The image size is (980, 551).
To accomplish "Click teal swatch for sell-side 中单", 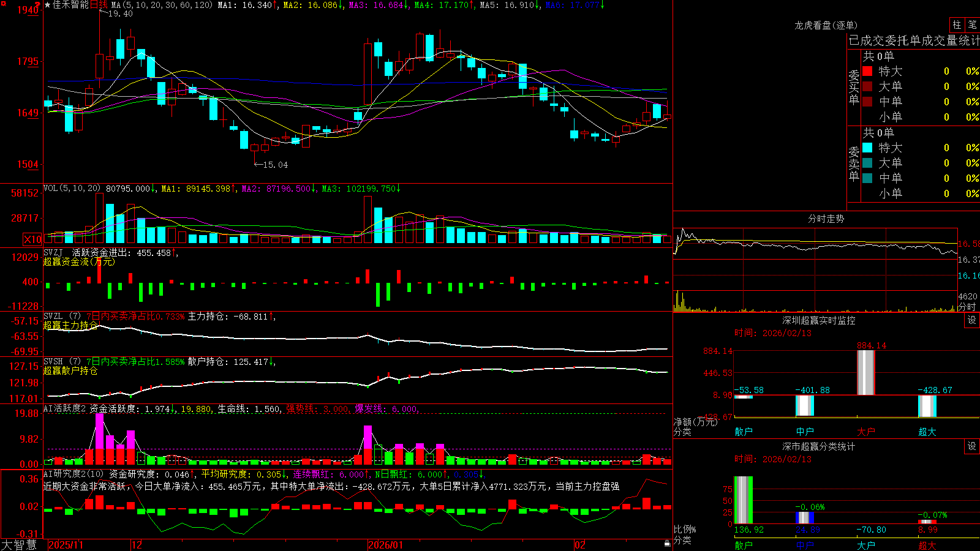I will (867, 178).
